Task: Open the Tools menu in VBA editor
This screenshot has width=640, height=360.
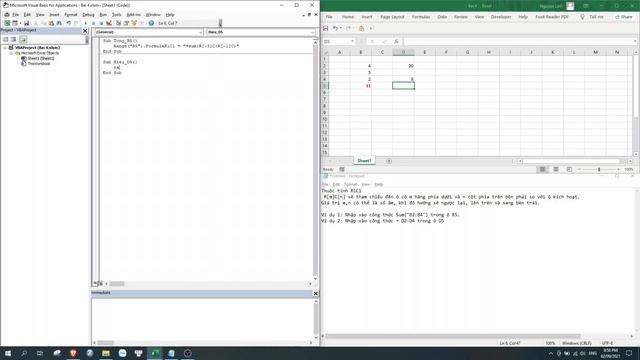Action: (117, 15)
